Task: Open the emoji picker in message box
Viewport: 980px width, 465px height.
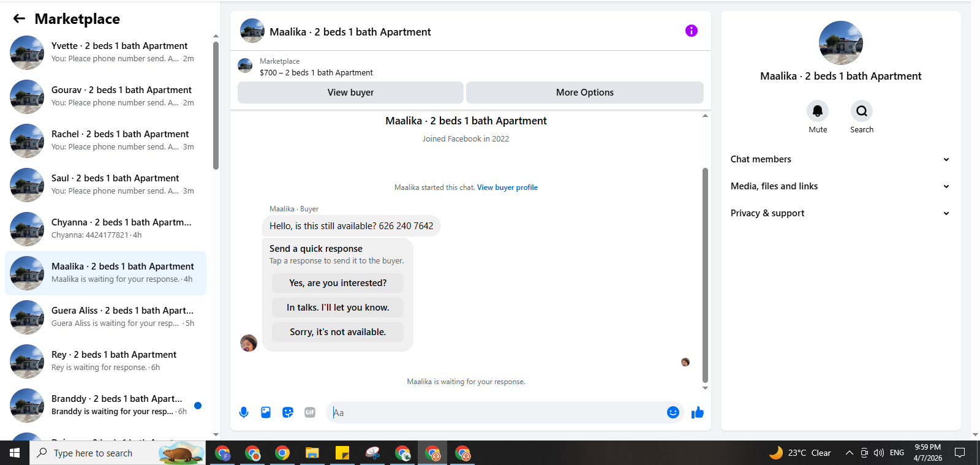Action: (673, 412)
